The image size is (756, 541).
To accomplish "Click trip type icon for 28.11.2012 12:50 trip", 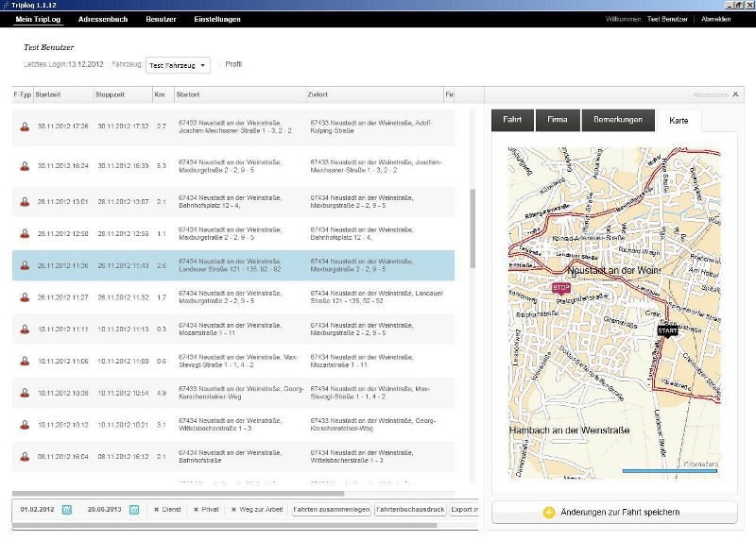I will tap(25, 233).
